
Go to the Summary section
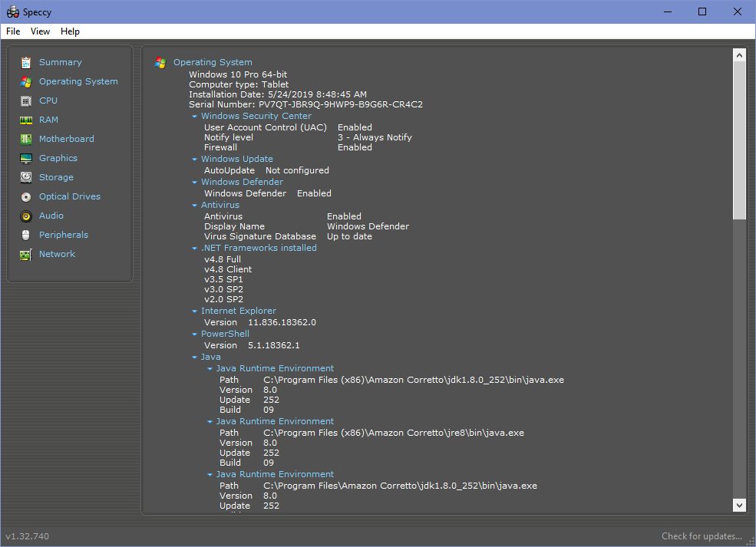point(61,62)
